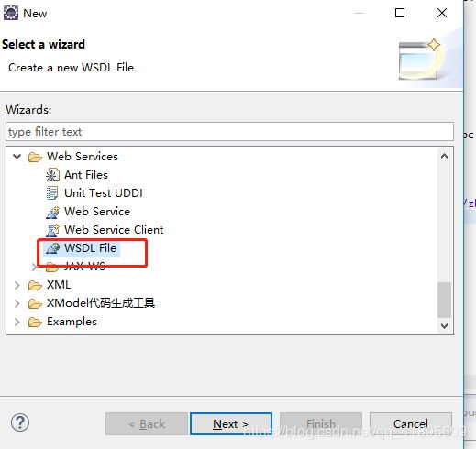Expand the JAX-WS subfolder

coord(34,267)
